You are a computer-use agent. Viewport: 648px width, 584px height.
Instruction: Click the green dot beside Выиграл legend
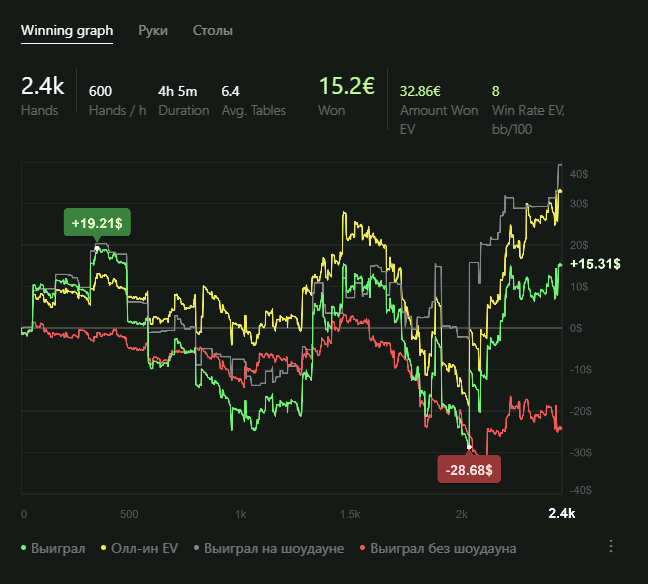pyautogui.click(x=24, y=548)
